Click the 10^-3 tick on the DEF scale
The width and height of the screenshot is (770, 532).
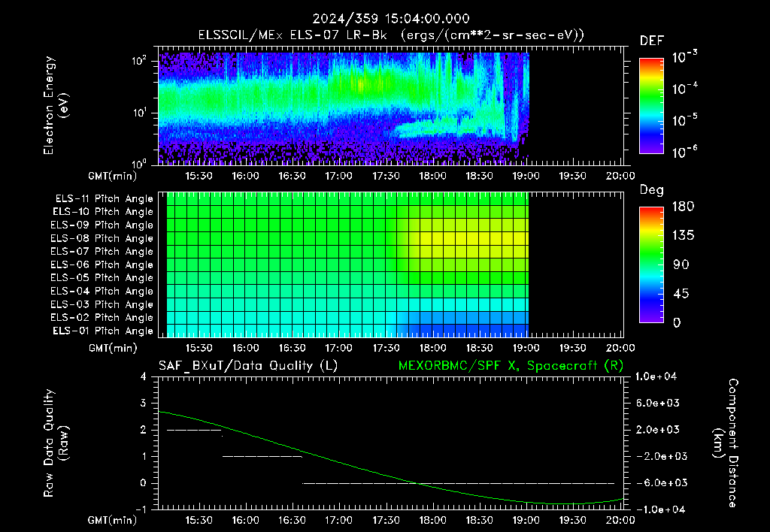pos(684,57)
